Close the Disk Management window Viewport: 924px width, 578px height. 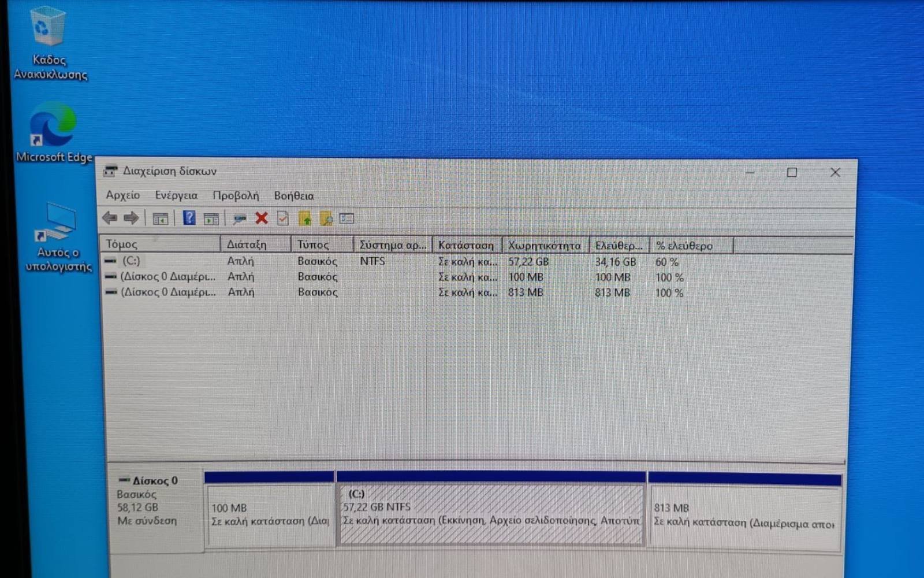(835, 172)
